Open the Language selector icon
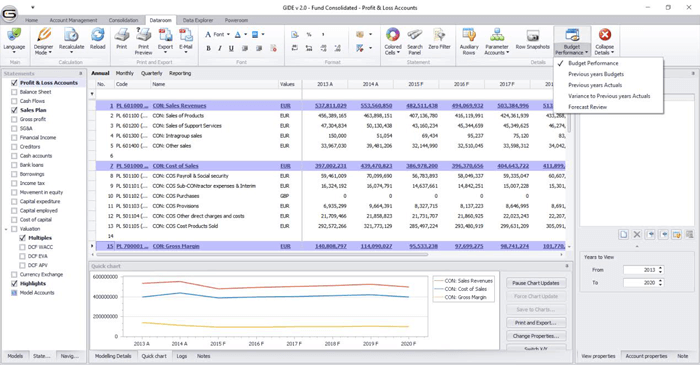 14,35
